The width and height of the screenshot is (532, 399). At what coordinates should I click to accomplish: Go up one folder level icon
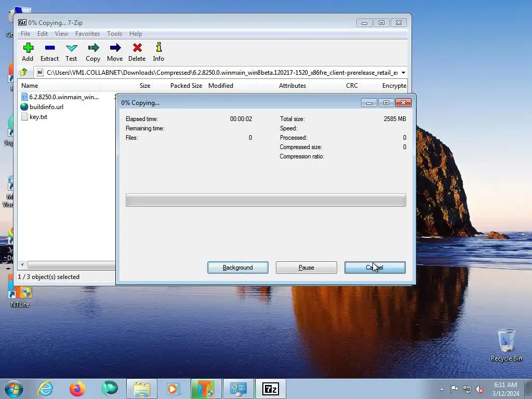click(24, 72)
